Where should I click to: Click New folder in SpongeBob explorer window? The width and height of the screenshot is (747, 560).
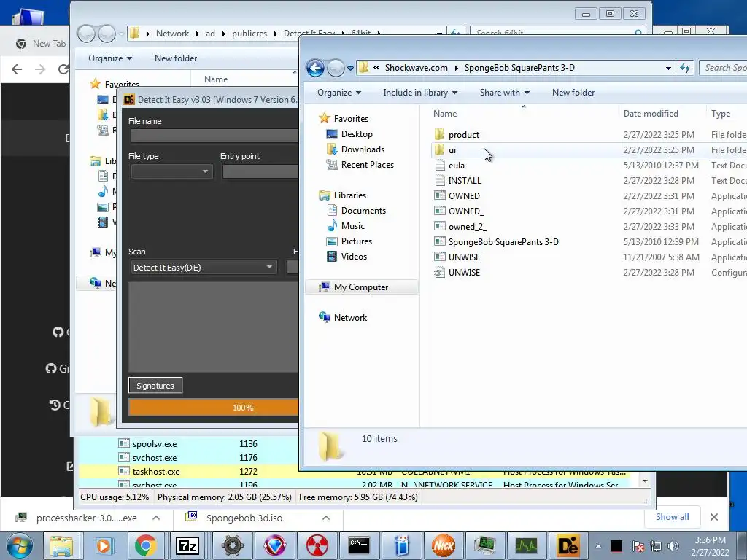pyautogui.click(x=573, y=93)
